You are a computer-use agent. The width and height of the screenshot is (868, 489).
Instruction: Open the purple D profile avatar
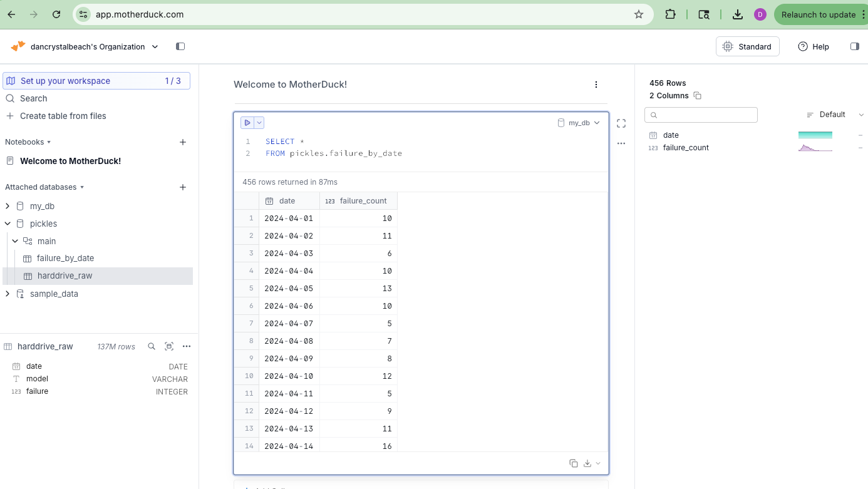(760, 14)
